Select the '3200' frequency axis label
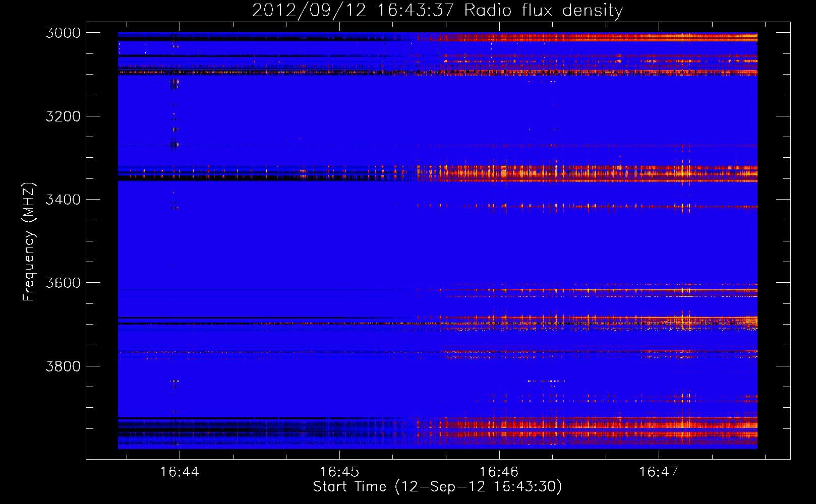 point(63,116)
